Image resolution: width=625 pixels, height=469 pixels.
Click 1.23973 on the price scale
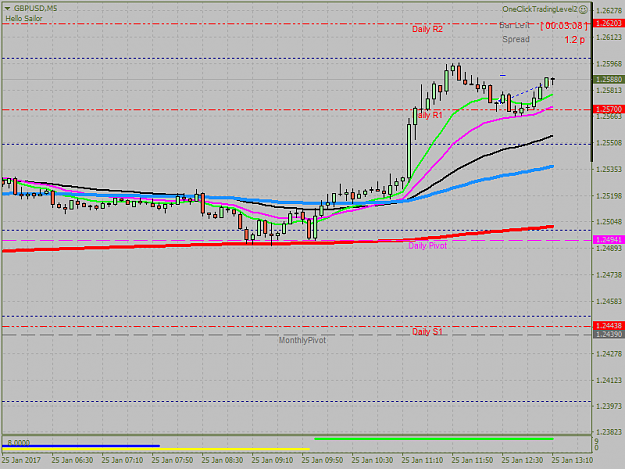point(609,406)
